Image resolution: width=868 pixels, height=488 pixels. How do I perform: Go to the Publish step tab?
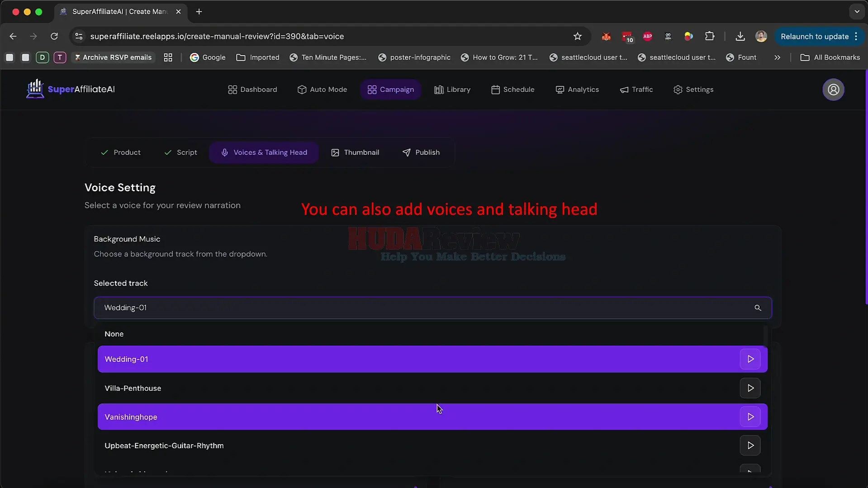421,152
